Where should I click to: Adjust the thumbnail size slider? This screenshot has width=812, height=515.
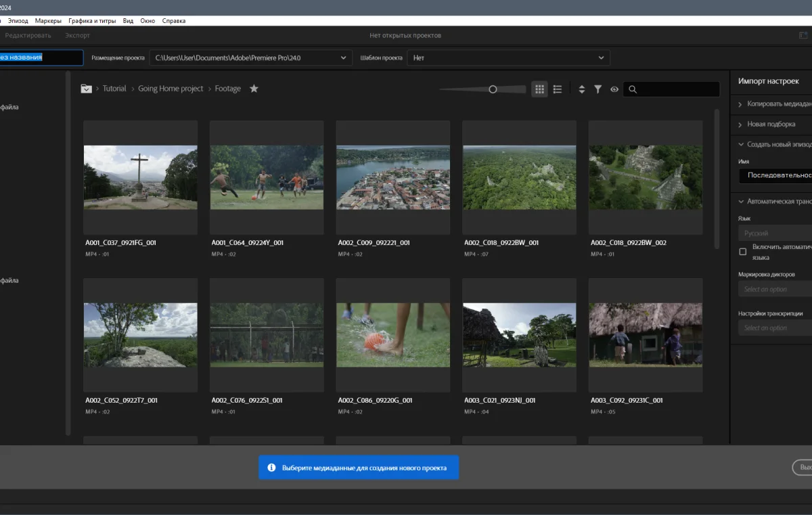[493, 89]
